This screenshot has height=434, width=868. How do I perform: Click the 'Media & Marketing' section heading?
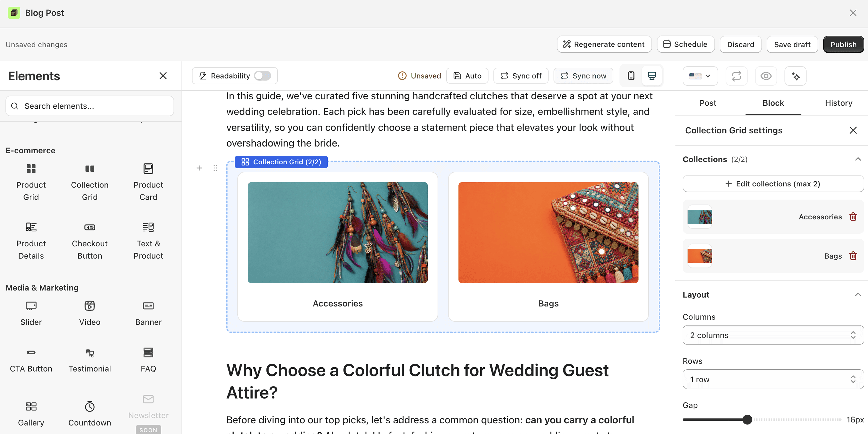click(x=42, y=288)
